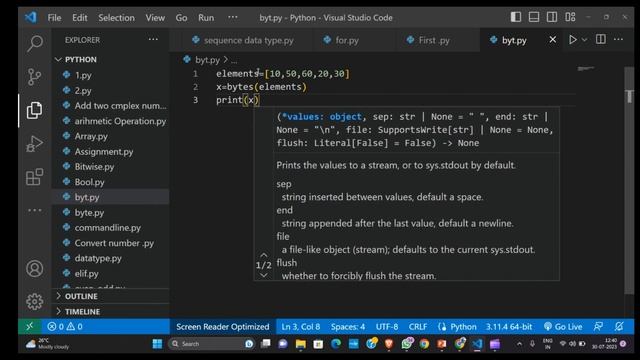Customize layout icon in title bar

570,17
